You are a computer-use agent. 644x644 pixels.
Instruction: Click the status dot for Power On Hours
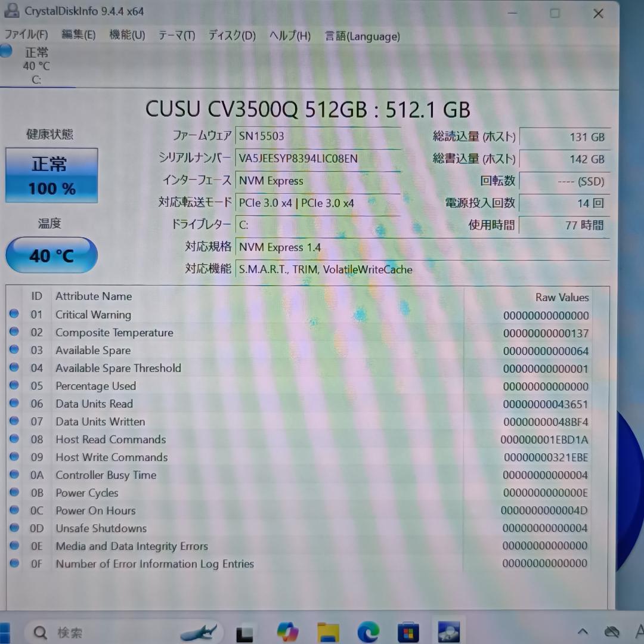tap(14, 510)
